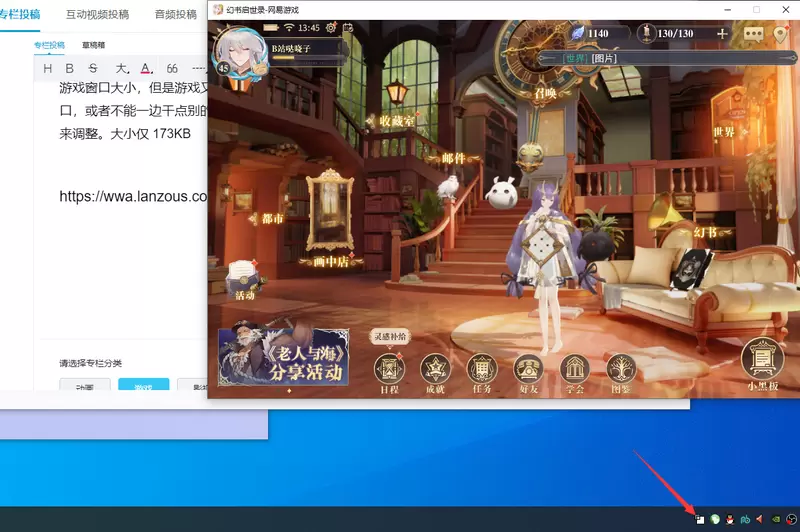Open the player avatar portrait
This screenshot has height=532, width=800.
click(240, 54)
